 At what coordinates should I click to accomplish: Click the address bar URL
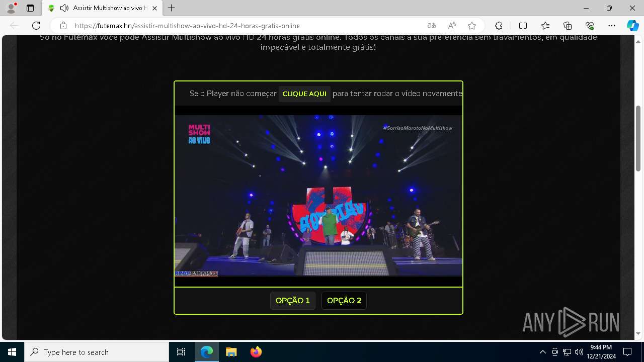click(187, 26)
